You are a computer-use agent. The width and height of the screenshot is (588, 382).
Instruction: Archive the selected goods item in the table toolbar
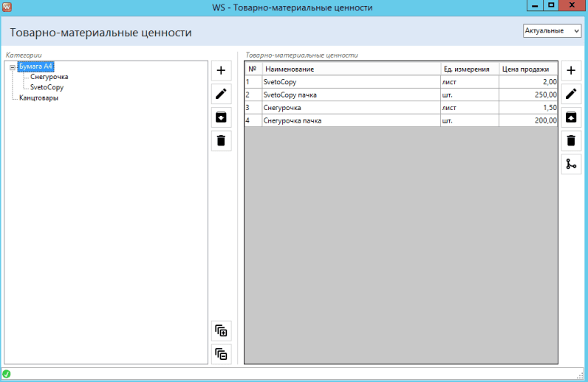pyautogui.click(x=571, y=117)
